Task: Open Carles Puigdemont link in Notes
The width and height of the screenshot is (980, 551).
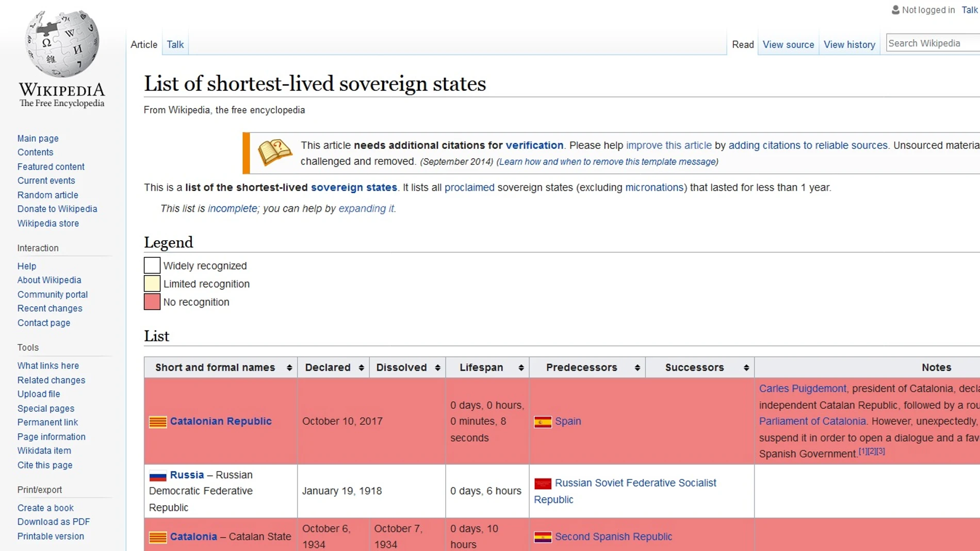Action: coord(803,389)
